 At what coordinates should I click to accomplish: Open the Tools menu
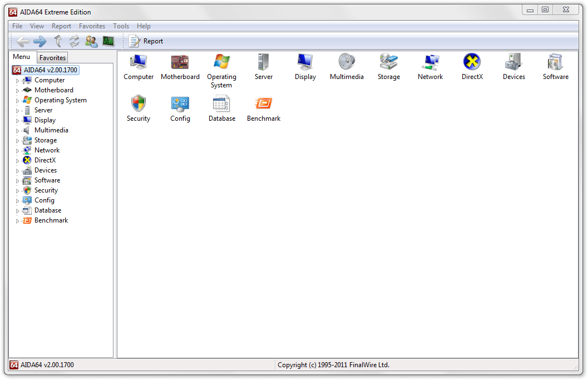pyautogui.click(x=121, y=26)
